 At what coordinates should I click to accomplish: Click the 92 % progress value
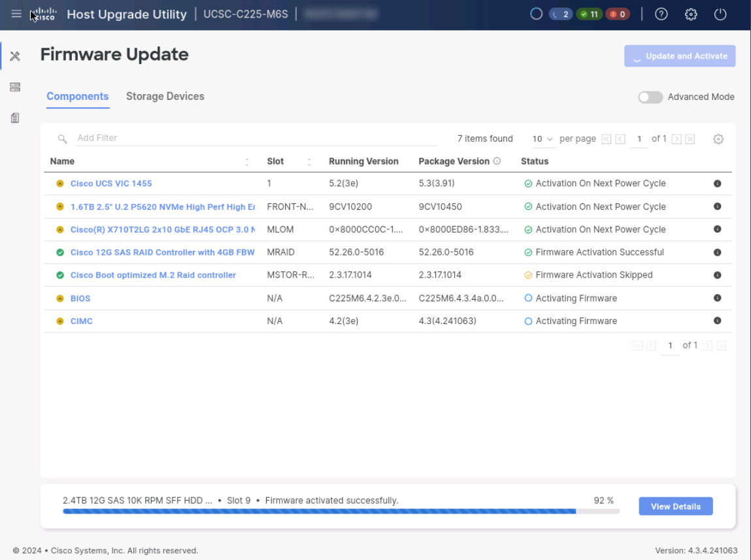(603, 500)
